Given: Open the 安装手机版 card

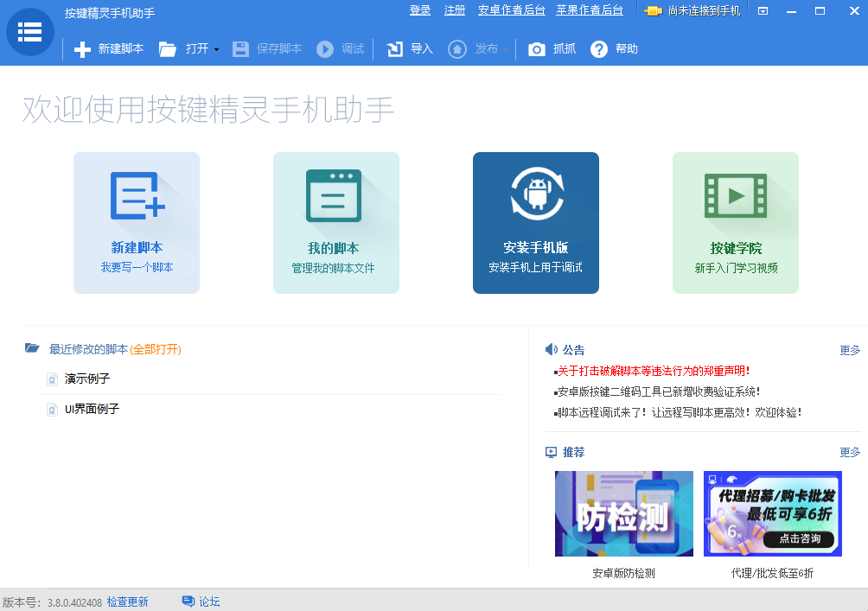Looking at the screenshot, I should point(536,222).
